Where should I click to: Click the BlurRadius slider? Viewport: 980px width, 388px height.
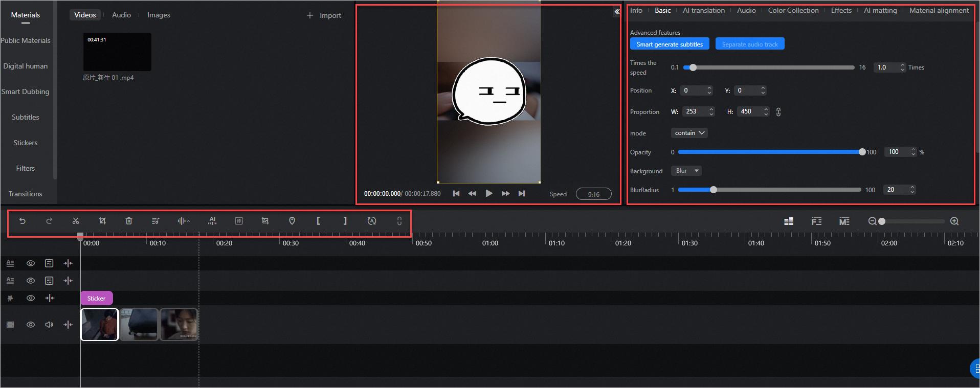tap(770, 190)
